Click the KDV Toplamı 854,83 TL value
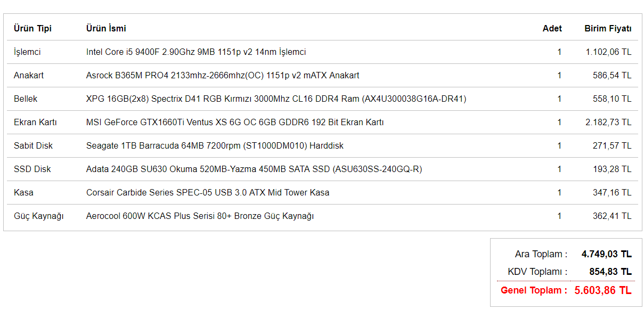This screenshot has height=318, width=644. point(610,272)
